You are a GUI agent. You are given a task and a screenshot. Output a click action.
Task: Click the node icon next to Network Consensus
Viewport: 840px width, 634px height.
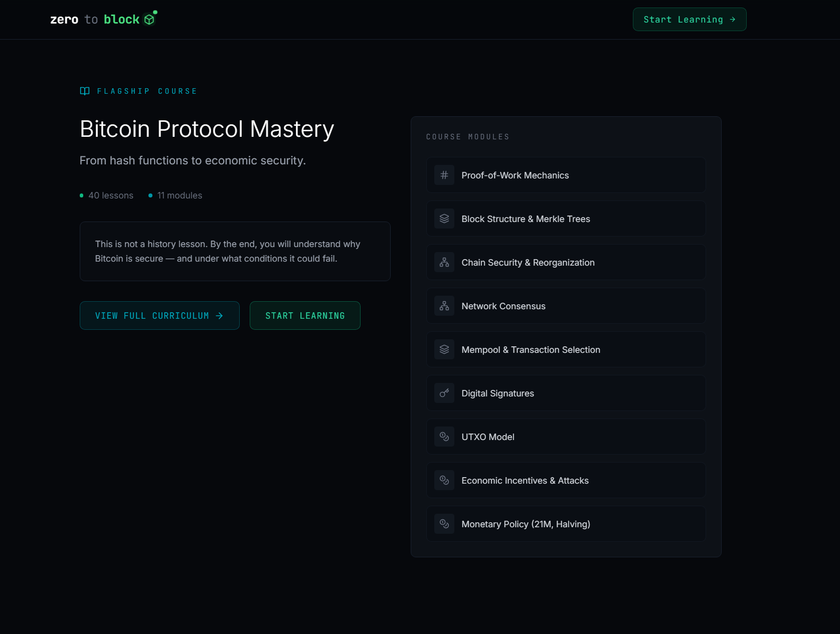(444, 306)
